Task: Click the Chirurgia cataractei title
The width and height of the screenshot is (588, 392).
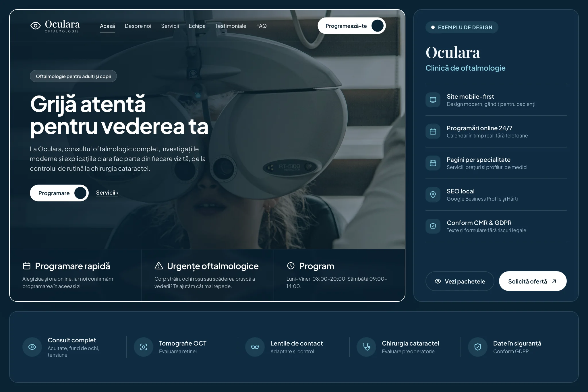Action: click(x=410, y=343)
